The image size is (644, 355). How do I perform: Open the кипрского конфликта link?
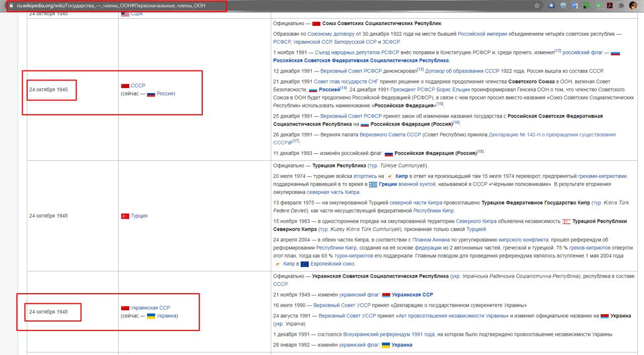(523, 240)
